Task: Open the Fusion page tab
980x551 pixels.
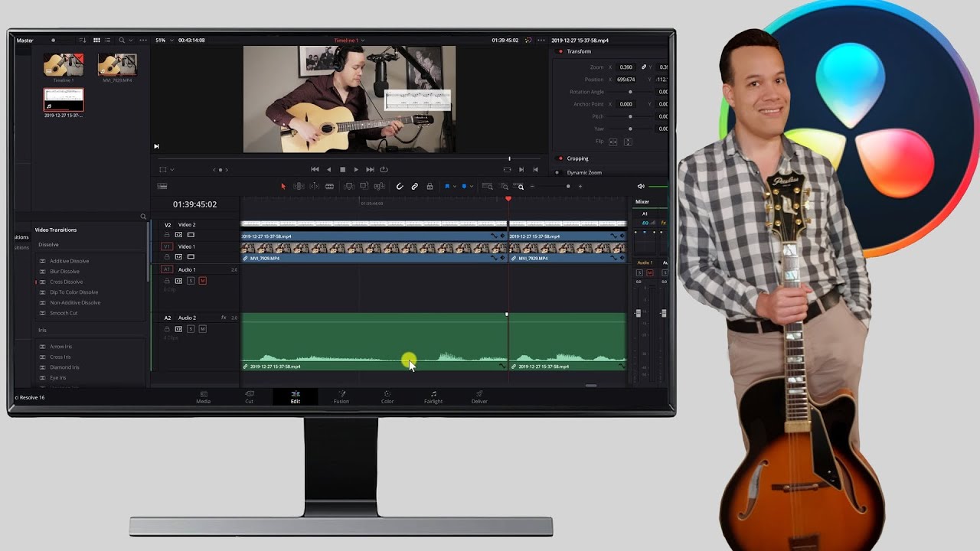Action: point(341,397)
